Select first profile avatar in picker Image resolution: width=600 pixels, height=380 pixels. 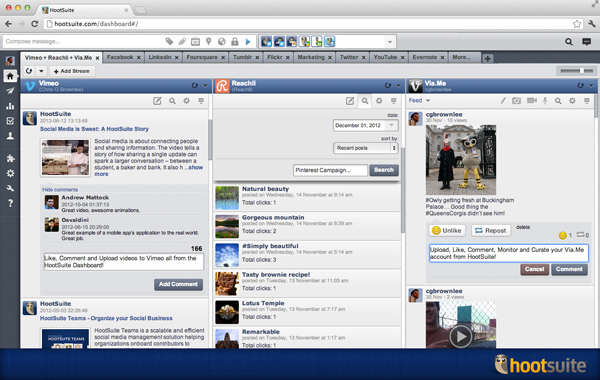tap(266, 41)
